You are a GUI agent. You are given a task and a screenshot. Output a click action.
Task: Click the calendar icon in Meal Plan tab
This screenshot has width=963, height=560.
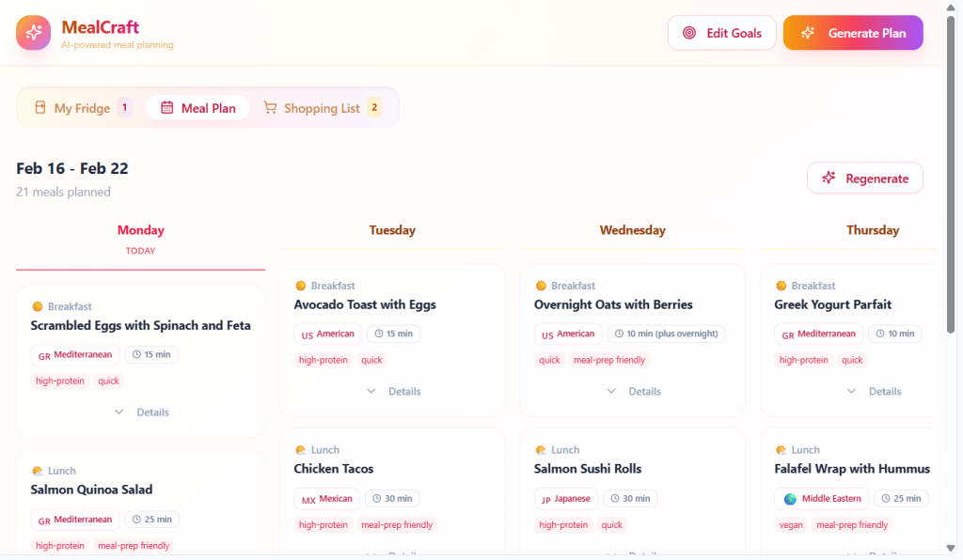point(167,108)
